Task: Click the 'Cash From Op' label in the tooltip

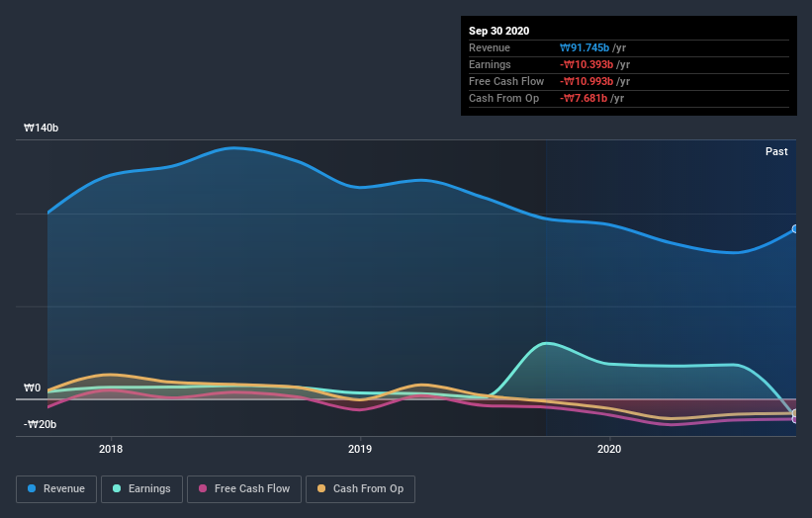Action: coord(503,98)
